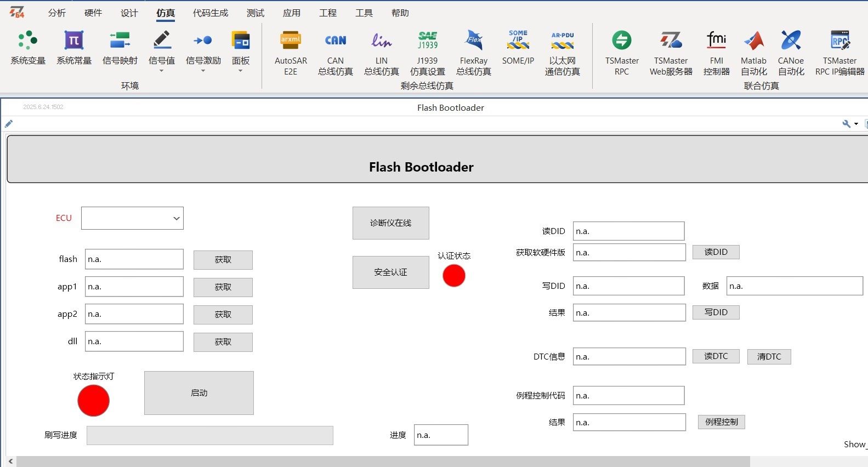Expand the ECU combo box
Image resolution: width=868 pixels, height=467 pixels.
176,218
